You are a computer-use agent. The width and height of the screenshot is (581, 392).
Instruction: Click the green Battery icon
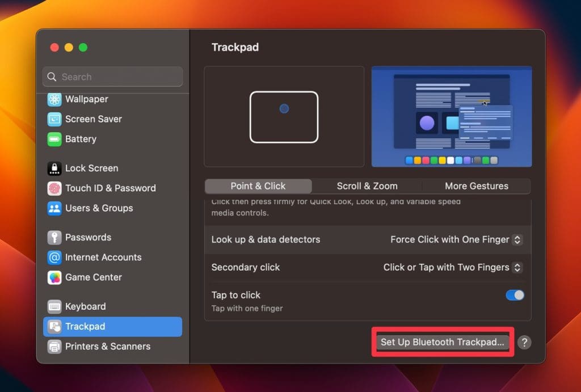tap(54, 140)
